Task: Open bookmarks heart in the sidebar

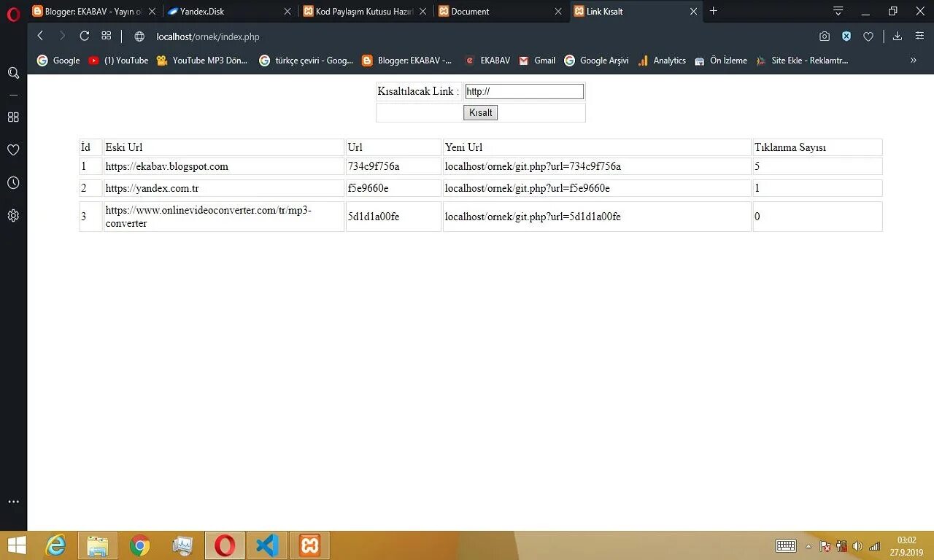Action: tap(13, 149)
